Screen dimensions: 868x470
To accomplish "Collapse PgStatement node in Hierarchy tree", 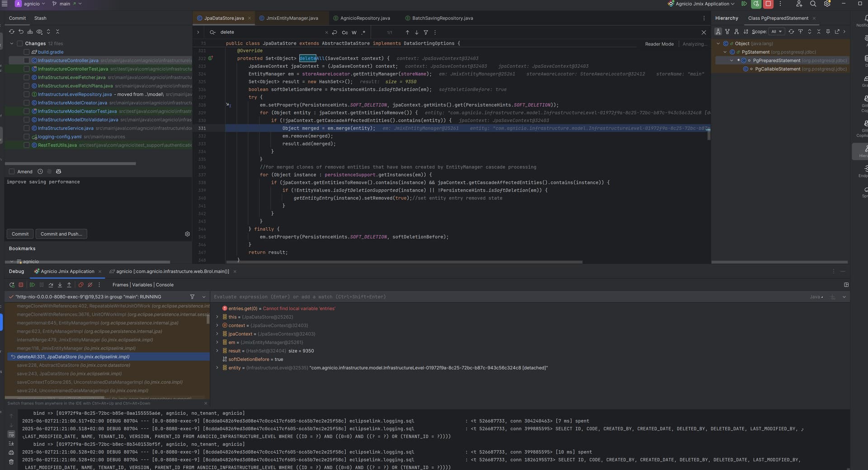I will click(725, 52).
